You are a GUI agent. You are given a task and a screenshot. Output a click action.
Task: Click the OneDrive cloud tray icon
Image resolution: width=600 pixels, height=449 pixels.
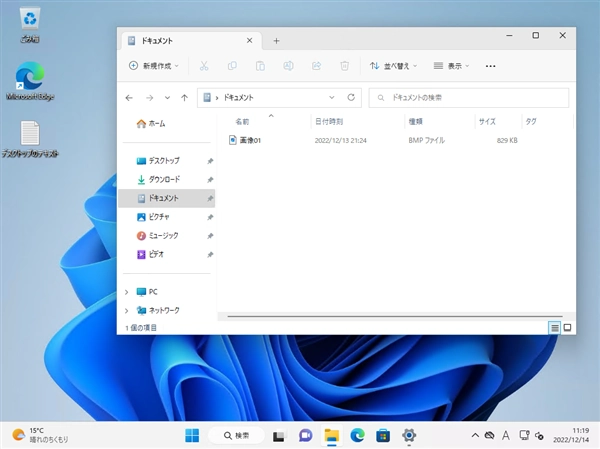click(x=489, y=435)
